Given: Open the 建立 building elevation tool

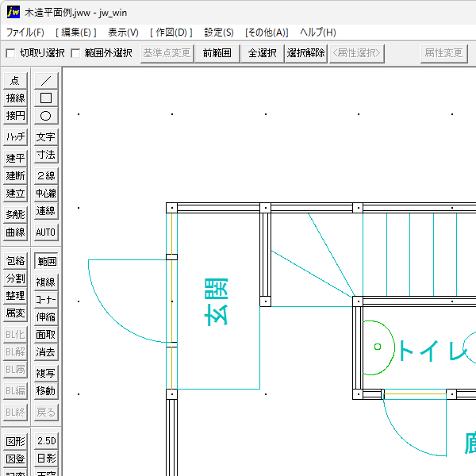Looking at the screenshot, I should [15, 194].
